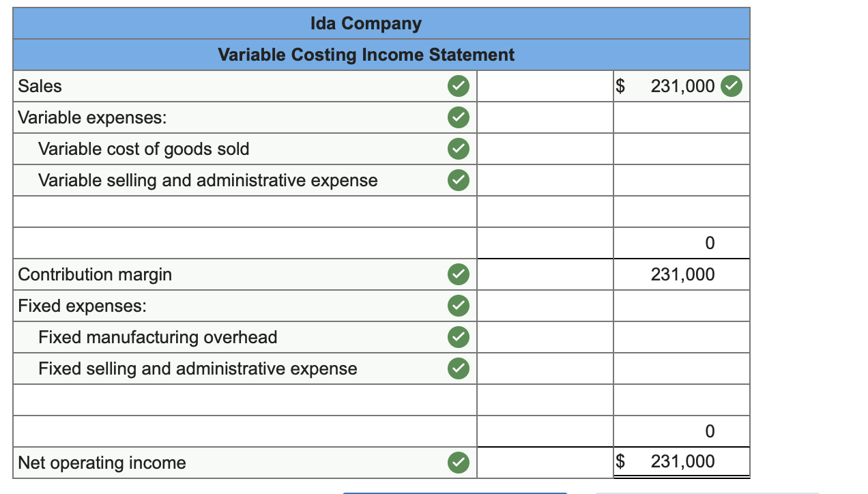This screenshot has width=868, height=494.
Task: Click the green checkmark next to 231,000 sales amount
Action: (x=732, y=87)
